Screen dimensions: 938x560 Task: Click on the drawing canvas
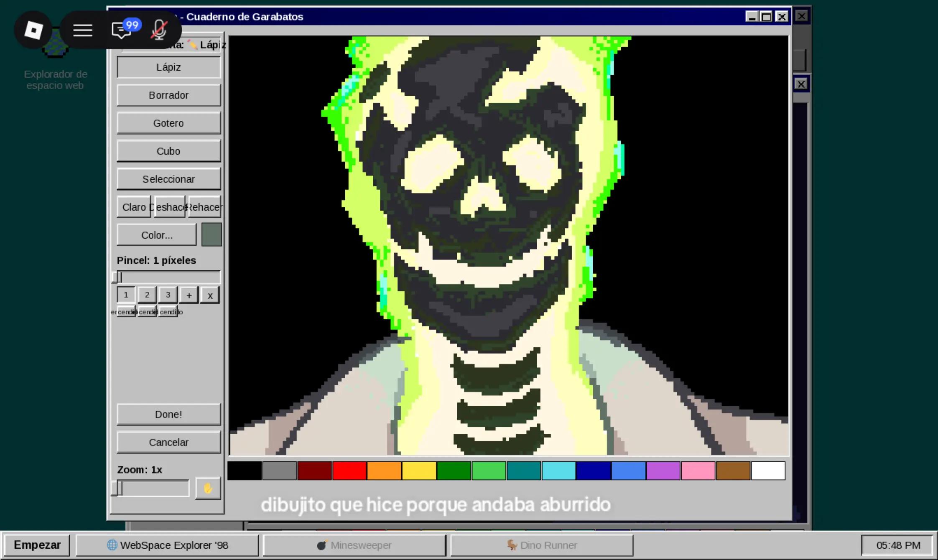pyautogui.click(x=509, y=246)
